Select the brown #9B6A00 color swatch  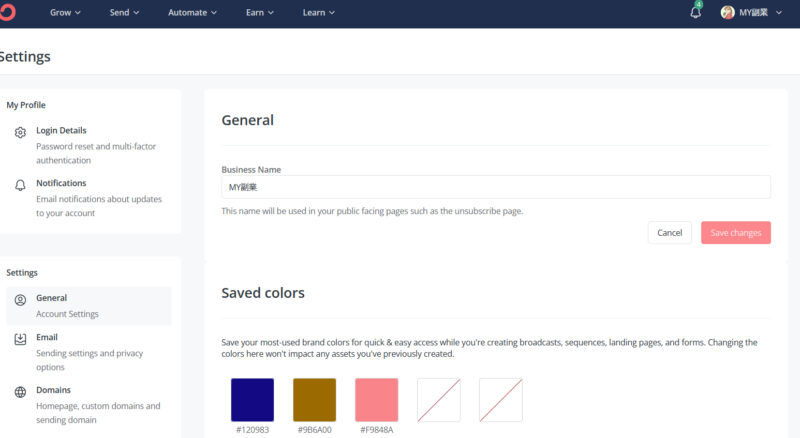(x=314, y=399)
